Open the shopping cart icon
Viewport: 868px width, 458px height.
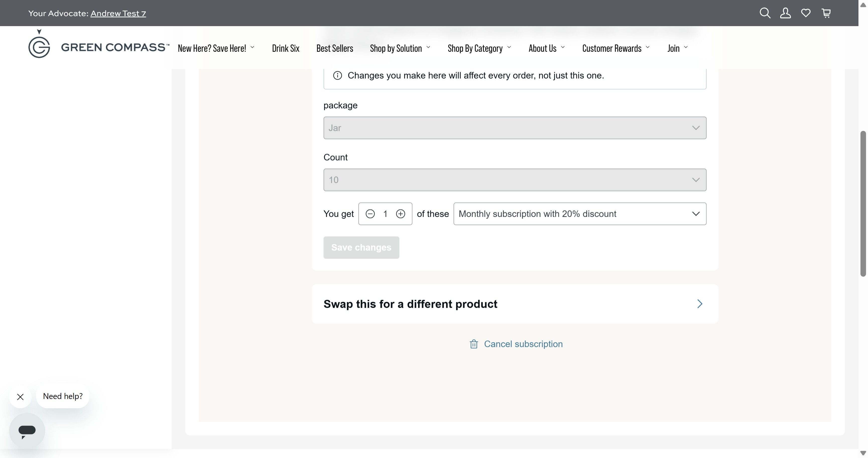pyautogui.click(x=826, y=13)
